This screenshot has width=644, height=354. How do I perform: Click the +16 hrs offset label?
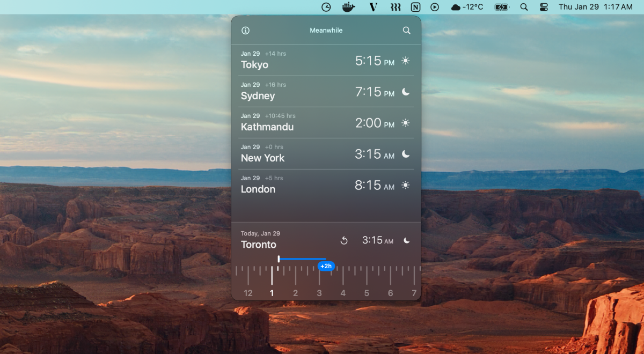coord(275,85)
